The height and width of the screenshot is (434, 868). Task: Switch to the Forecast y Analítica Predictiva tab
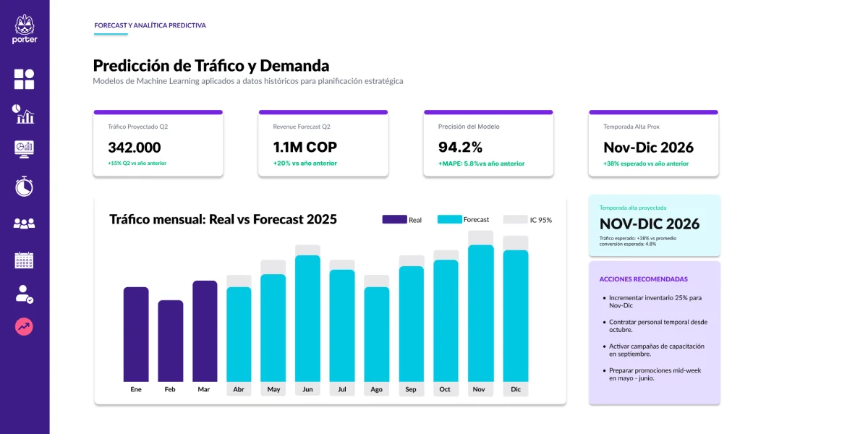pyautogui.click(x=149, y=25)
